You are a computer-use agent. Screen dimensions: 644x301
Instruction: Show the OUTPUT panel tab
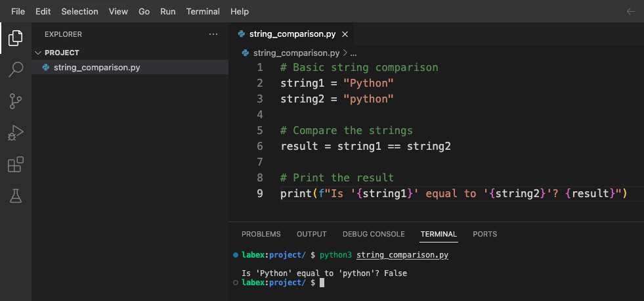(311, 234)
